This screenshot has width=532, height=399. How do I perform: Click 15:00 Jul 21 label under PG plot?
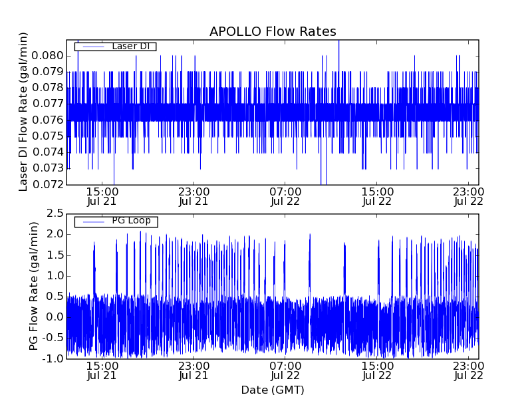pyautogui.click(x=102, y=371)
